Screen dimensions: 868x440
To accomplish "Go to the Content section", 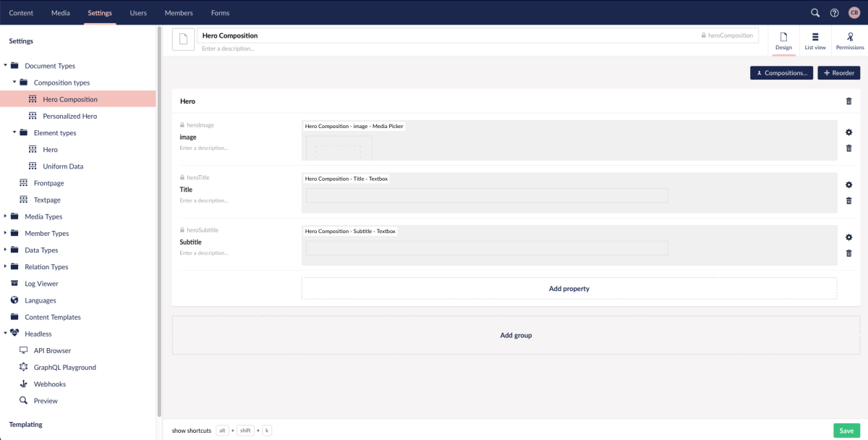I will pos(21,13).
